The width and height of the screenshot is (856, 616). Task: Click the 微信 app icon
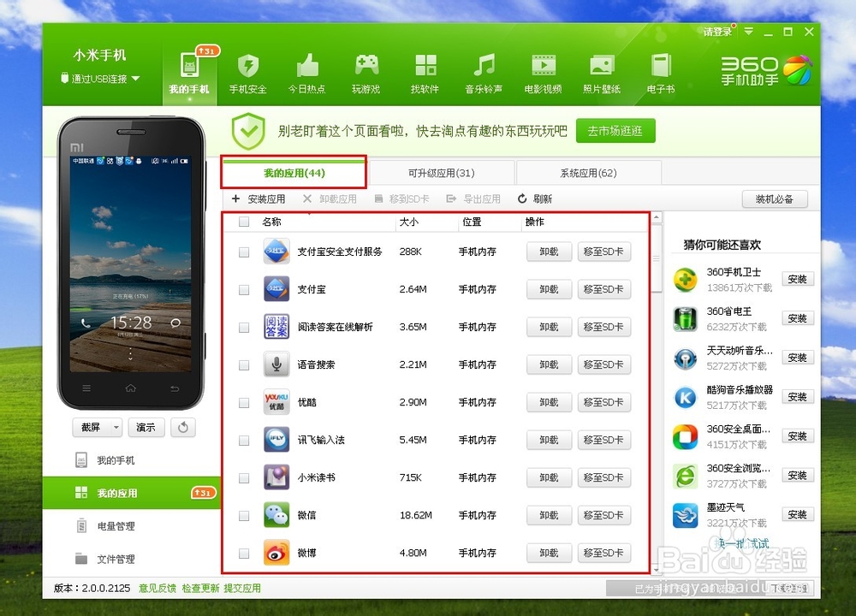276,515
